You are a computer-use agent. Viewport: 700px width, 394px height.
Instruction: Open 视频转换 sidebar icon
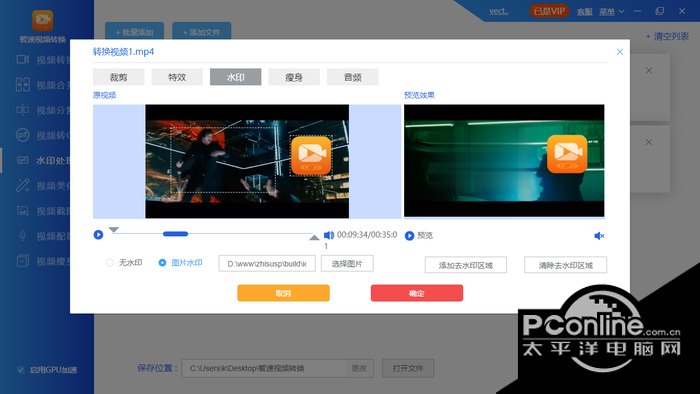tap(23, 59)
